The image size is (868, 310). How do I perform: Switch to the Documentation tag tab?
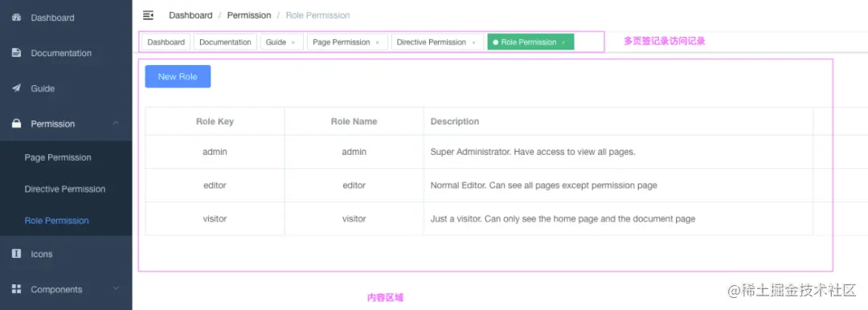(x=225, y=42)
